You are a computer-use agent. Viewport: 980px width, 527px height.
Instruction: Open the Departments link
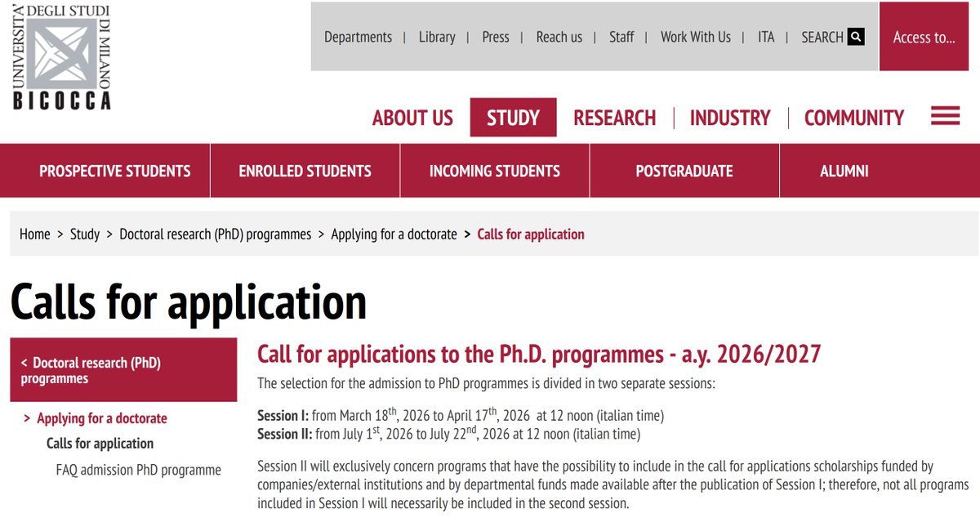tap(358, 37)
